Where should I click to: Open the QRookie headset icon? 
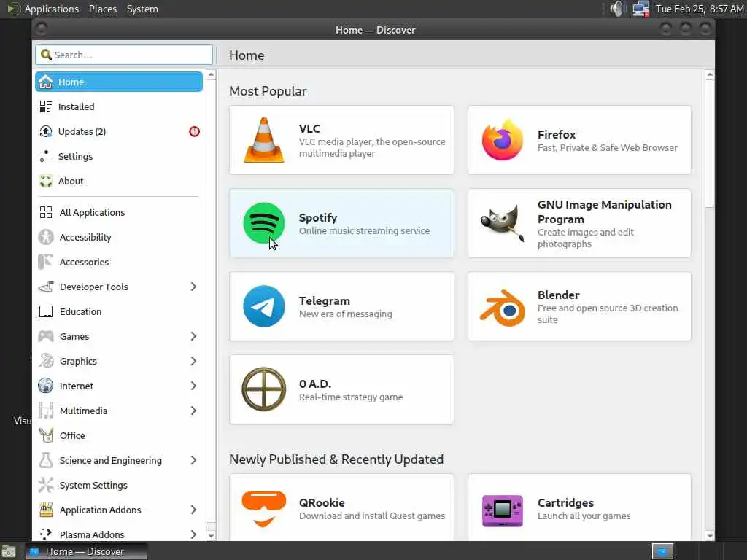tap(264, 509)
